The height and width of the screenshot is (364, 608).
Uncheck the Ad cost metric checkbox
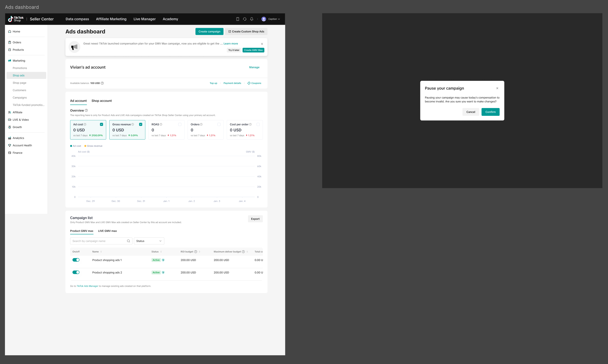101,124
